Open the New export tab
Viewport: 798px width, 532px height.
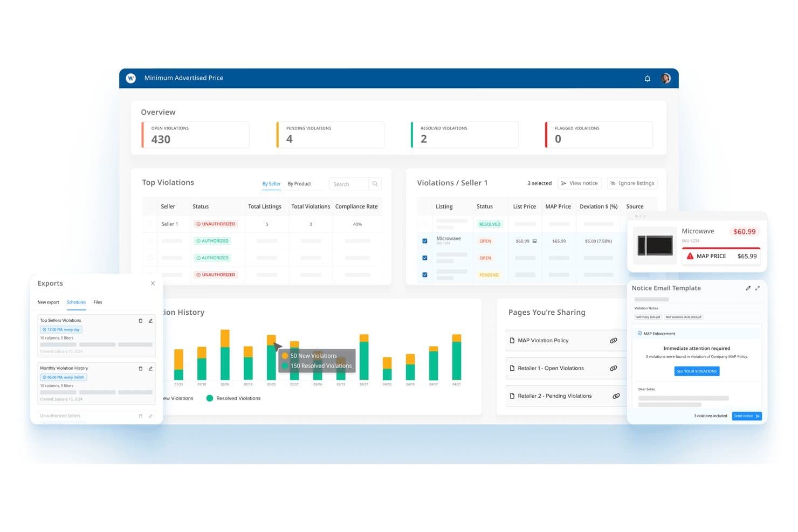pos(48,302)
